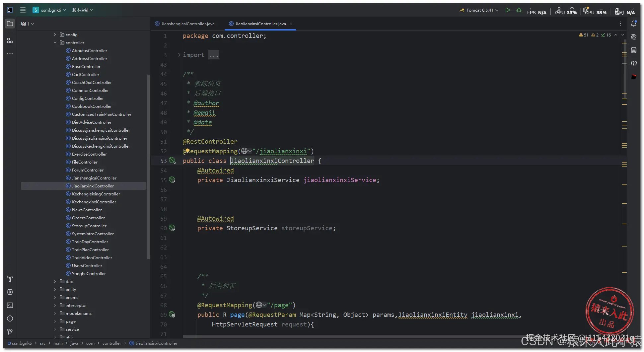Open the Build tool window hammer icon
Image resolution: width=644 pixels, height=352 pixels.
pos(10,279)
